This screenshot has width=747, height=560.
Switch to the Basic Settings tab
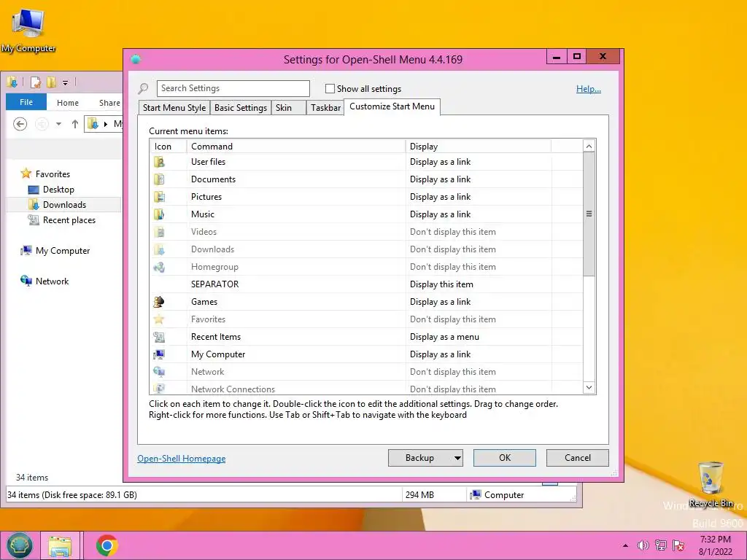coord(241,108)
